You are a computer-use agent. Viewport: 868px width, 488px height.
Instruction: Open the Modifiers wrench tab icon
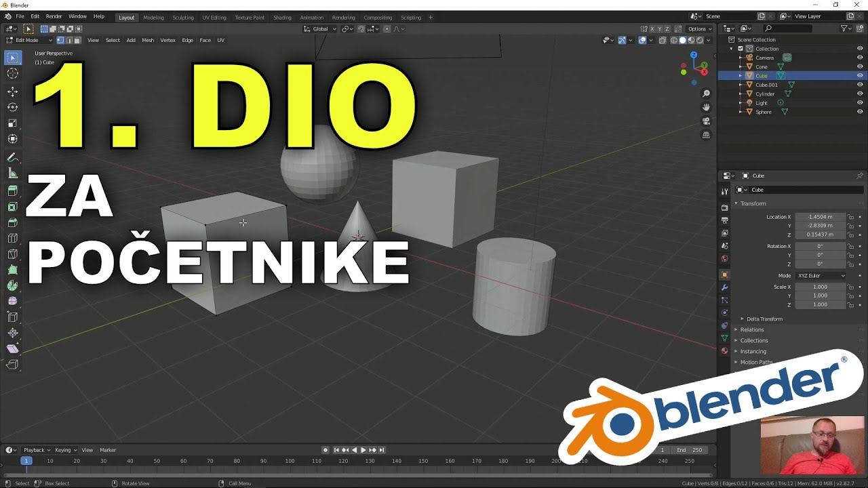pyautogui.click(x=724, y=287)
